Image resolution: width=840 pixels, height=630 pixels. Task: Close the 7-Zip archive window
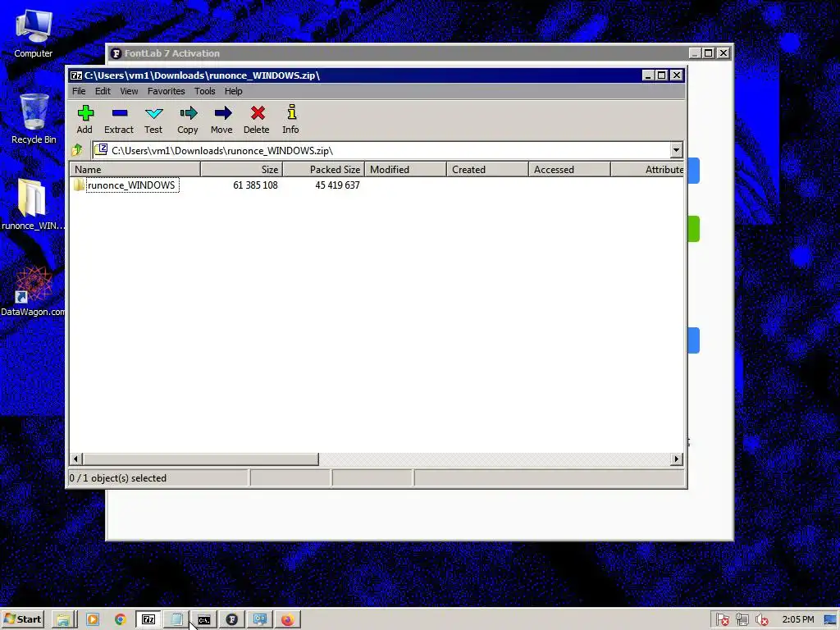677,75
